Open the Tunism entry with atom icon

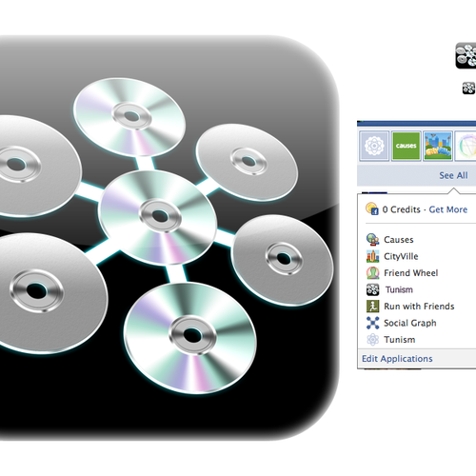coord(400,340)
